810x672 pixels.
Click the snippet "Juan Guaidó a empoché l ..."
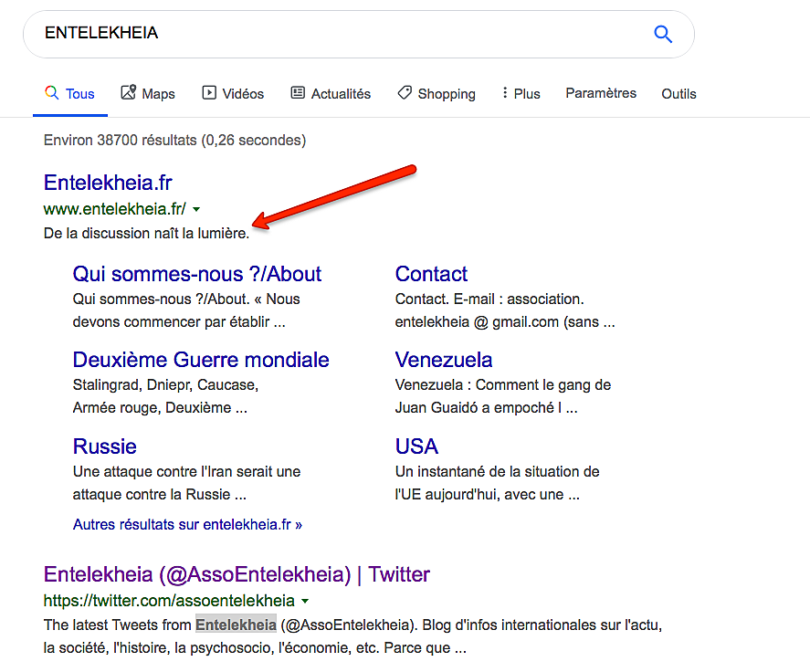(487, 407)
